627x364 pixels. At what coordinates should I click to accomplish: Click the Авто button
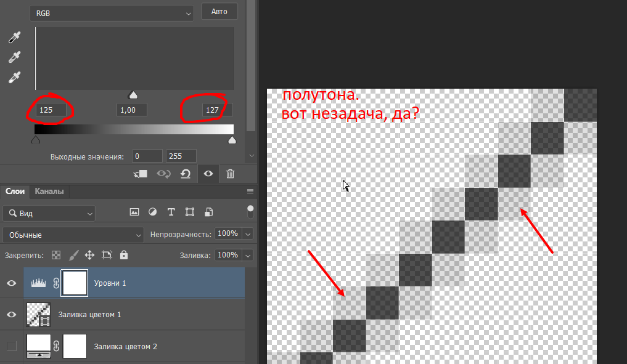(219, 12)
